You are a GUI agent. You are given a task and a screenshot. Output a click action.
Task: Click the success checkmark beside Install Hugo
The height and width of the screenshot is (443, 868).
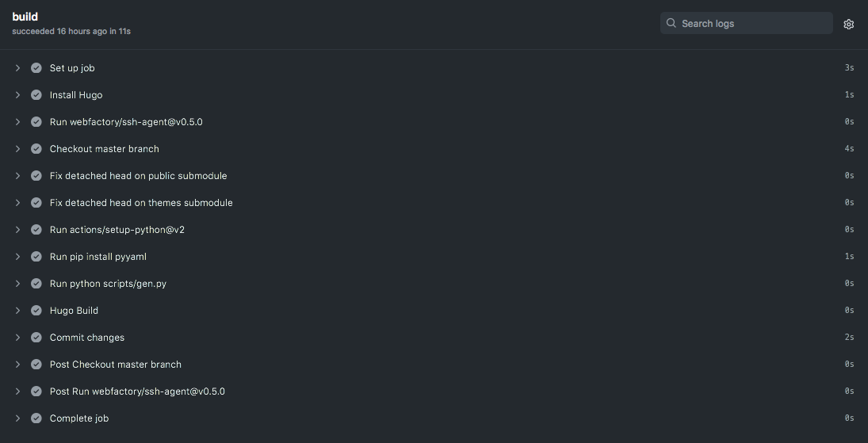(36, 95)
